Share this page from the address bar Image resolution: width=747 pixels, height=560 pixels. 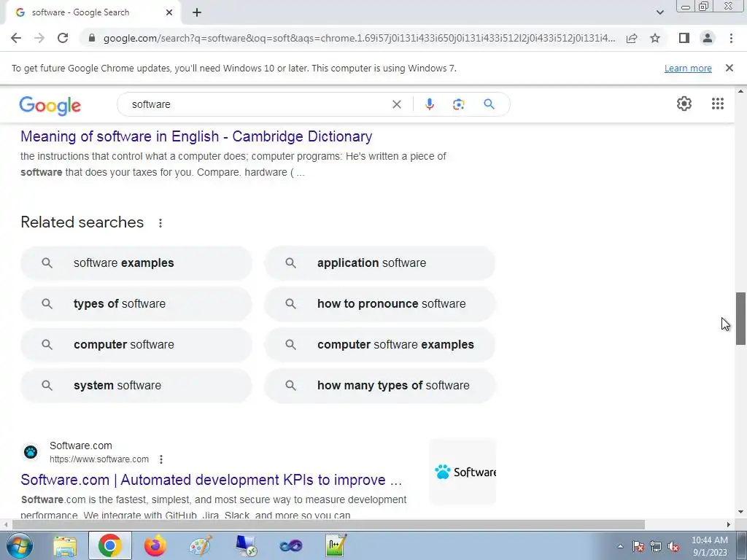[x=632, y=38]
